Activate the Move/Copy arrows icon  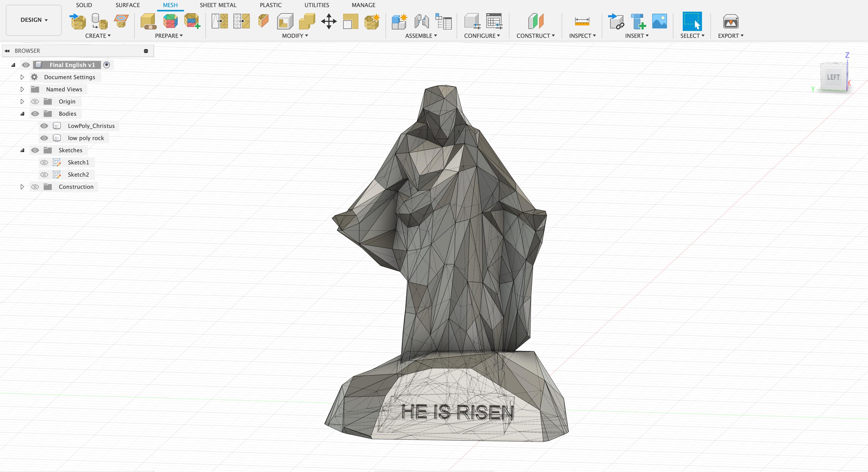(x=329, y=21)
